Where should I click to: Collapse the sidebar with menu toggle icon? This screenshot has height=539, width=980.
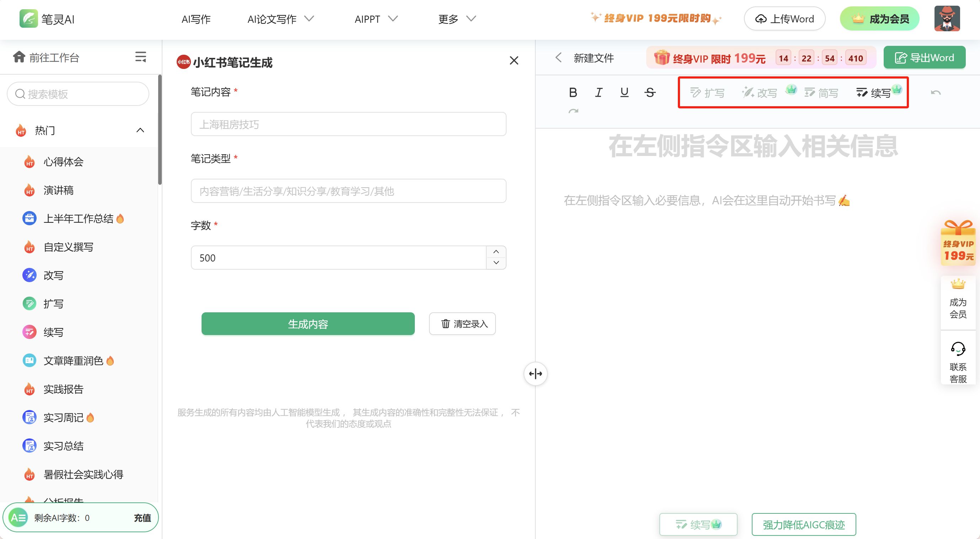coord(140,57)
